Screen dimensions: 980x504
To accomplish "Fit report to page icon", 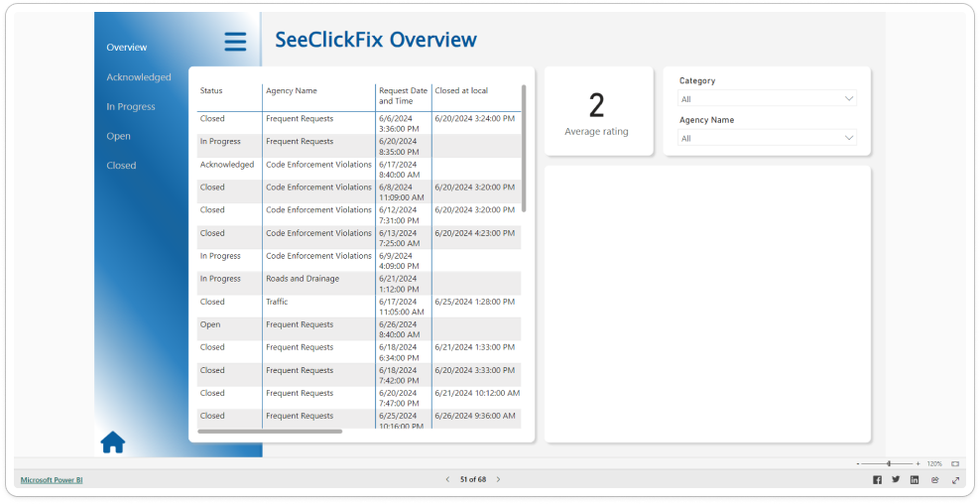I will point(955,464).
